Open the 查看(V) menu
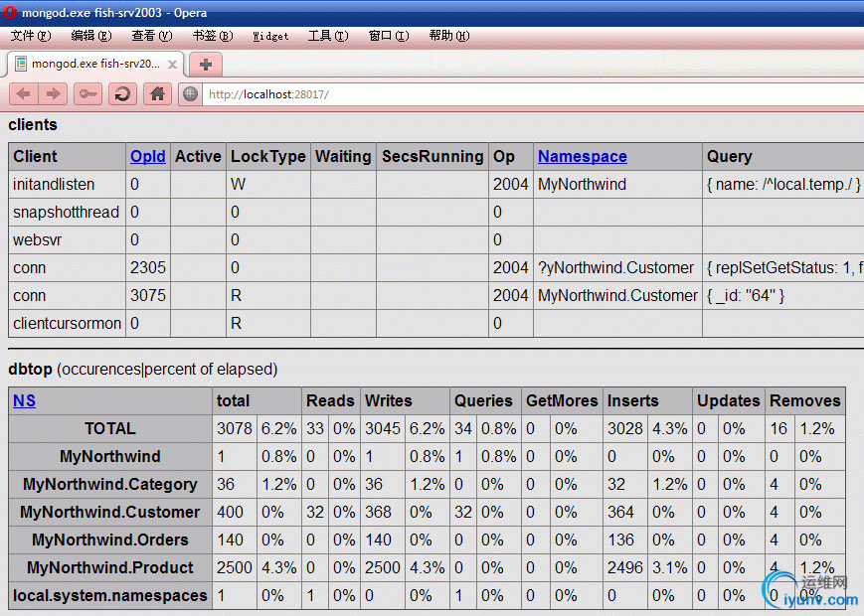 [152, 36]
